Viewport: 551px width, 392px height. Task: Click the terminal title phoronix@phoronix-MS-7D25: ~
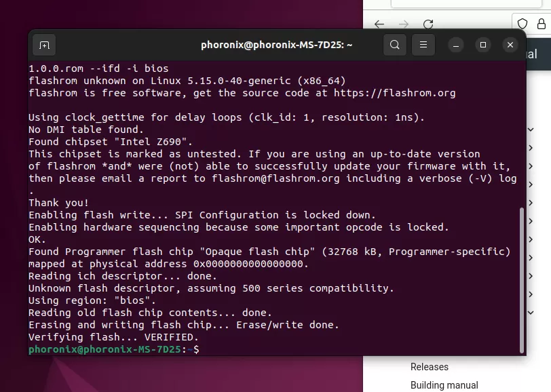277,45
